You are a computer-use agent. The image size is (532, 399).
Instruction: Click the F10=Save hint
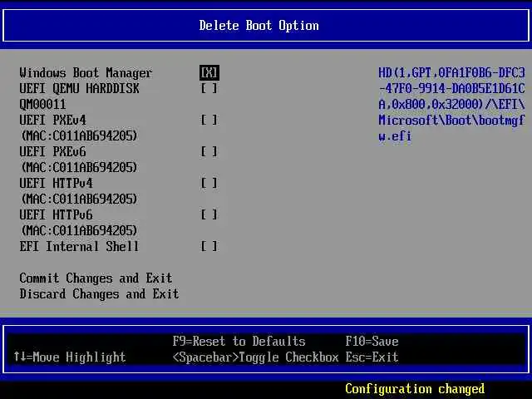[x=372, y=342]
